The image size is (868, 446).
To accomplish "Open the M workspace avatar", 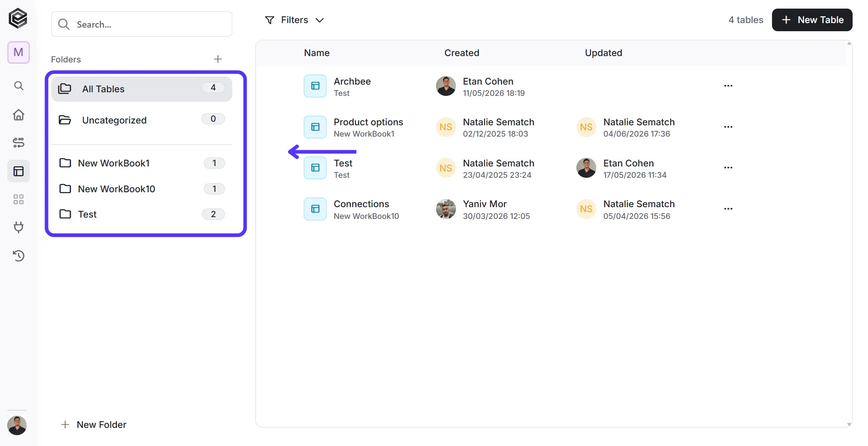I will click(x=19, y=52).
